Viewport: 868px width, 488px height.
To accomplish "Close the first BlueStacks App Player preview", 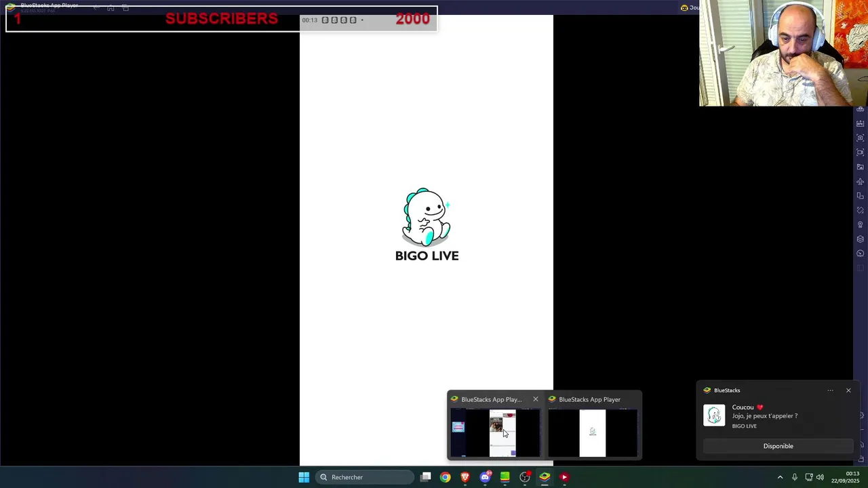I will click(x=536, y=399).
